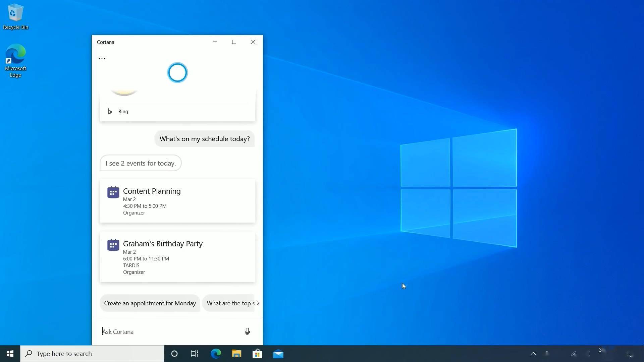Image resolution: width=644 pixels, height=362 pixels.
Task: Launch Microsoft Edge from the taskbar
Action: [x=216, y=354]
